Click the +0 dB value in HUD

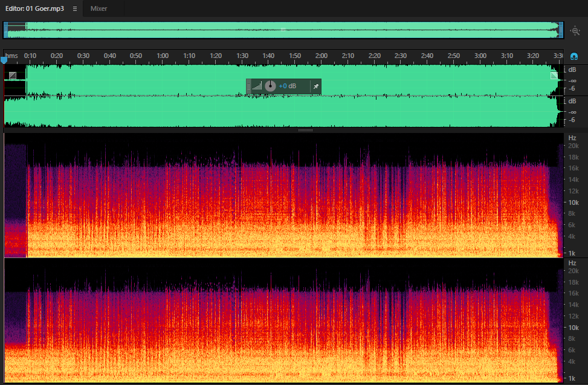pos(287,86)
